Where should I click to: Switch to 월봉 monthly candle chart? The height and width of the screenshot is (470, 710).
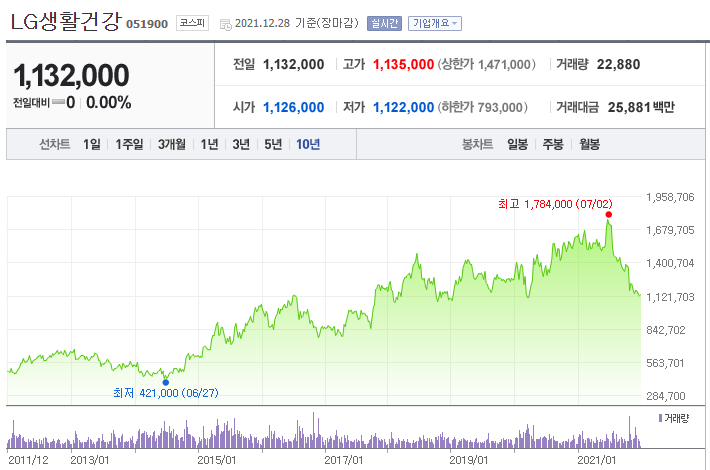(x=590, y=144)
